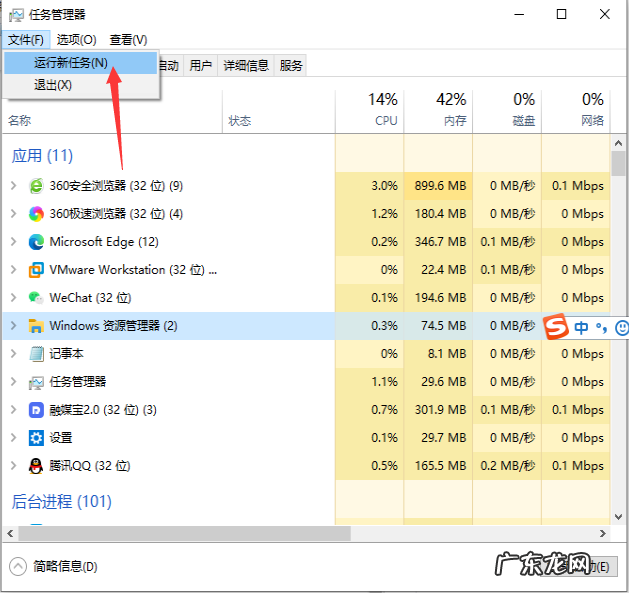Click the 360安全浏览器 app icon
This screenshot has height=593, width=629.
pyautogui.click(x=36, y=186)
